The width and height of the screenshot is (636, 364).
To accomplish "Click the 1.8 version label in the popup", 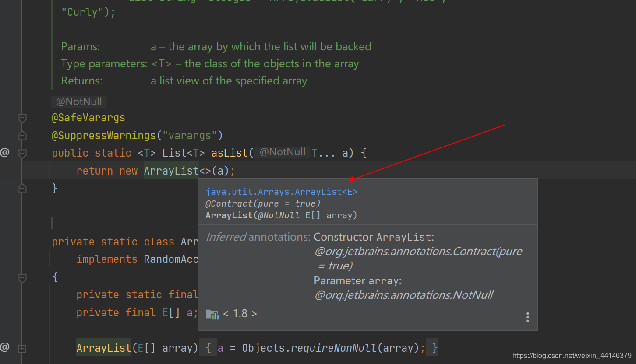I will point(240,313).
